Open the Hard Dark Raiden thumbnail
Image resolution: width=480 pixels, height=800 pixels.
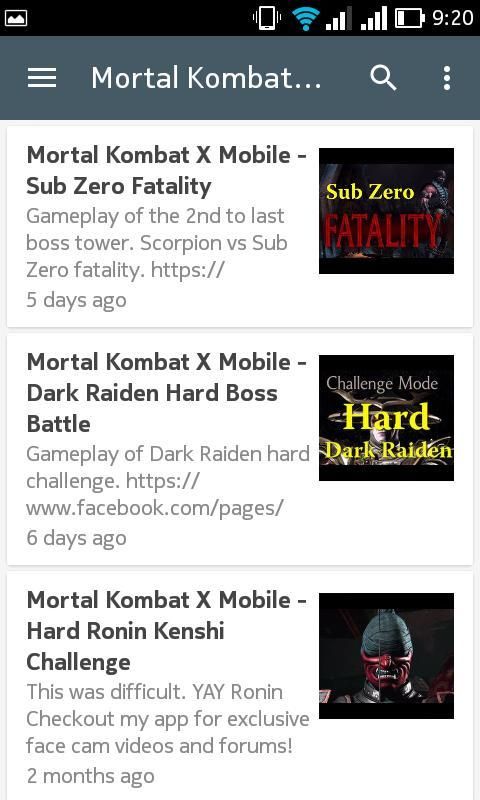(386, 418)
